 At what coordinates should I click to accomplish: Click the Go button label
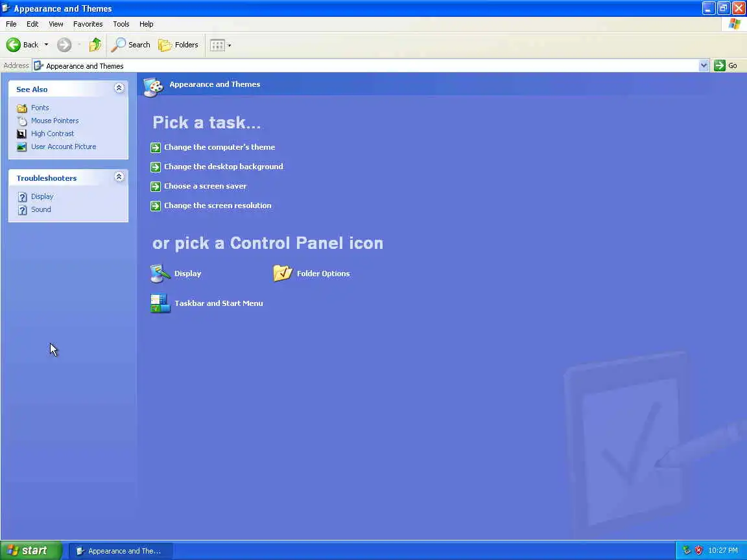pos(733,65)
